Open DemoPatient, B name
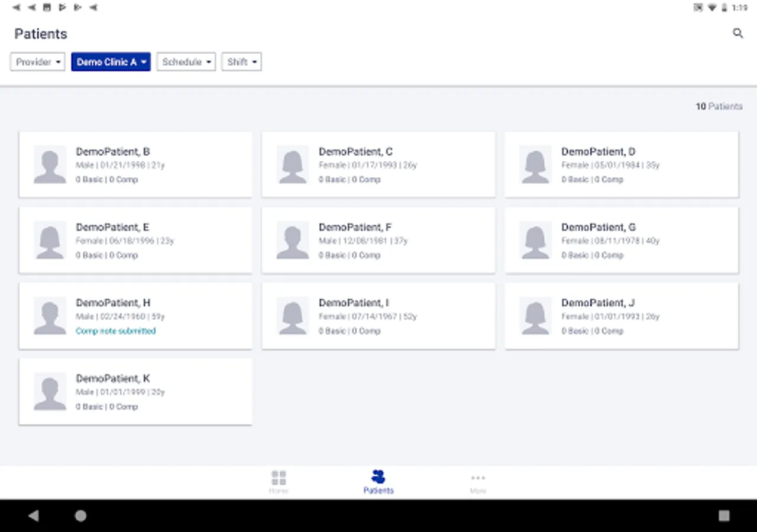Viewport: 757px width, 532px height. pos(113,152)
